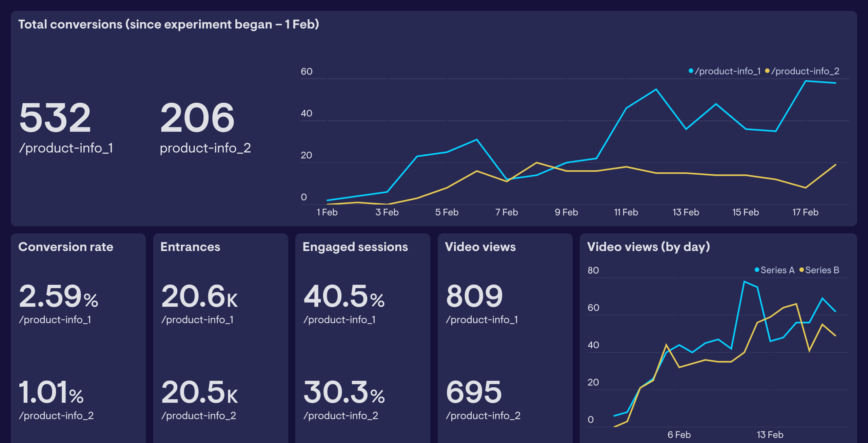Click the 20.5K entrances value
The height and width of the screenshot is (443, 868).
[x=200, y=392]
